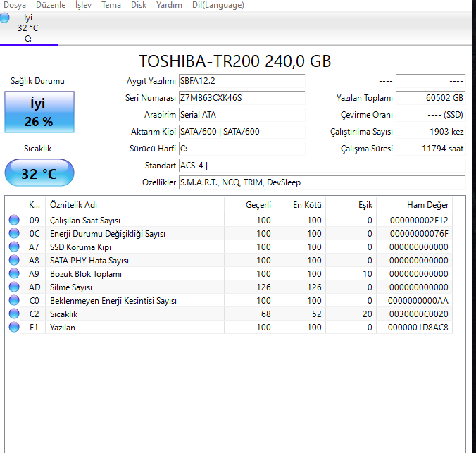Image resolution: width=476 pixels, height=453 pixels.
Task: Click attribute ID code C2
Action: [x=34, y=314]
